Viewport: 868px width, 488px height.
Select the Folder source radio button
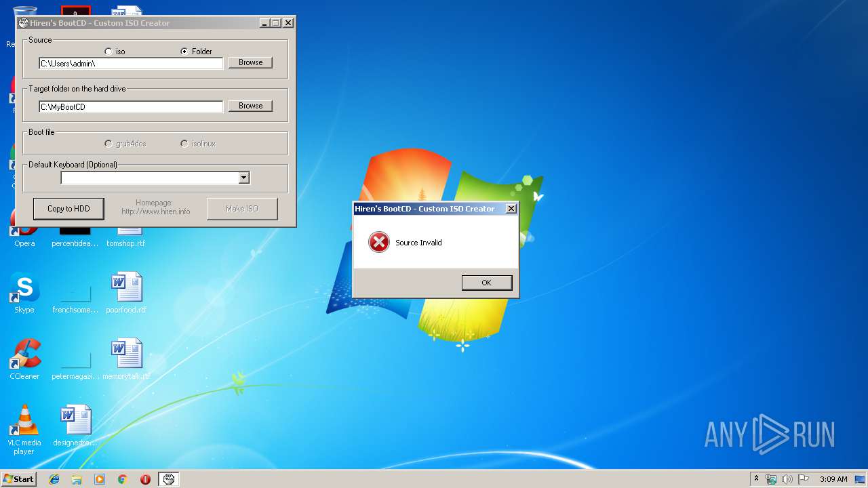(184, 52)
